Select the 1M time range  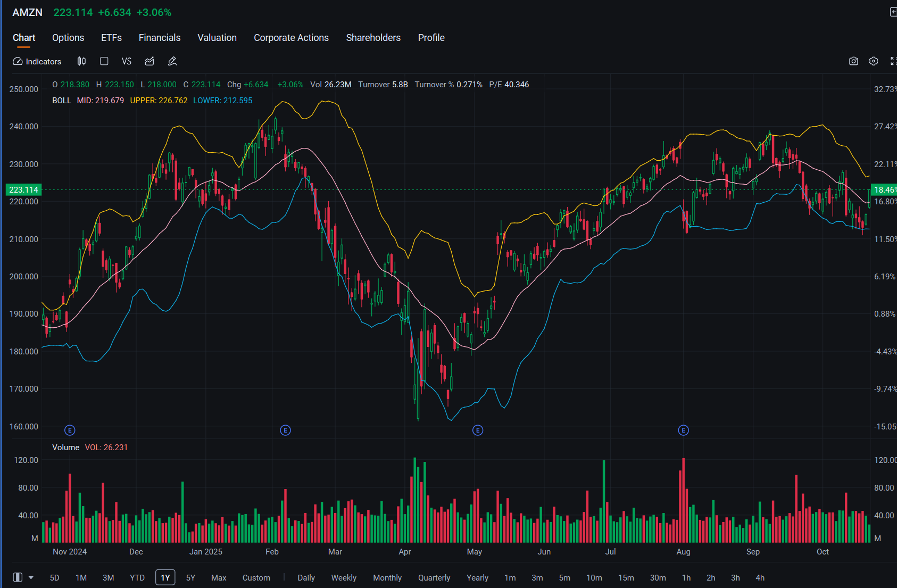pos(81,578)
